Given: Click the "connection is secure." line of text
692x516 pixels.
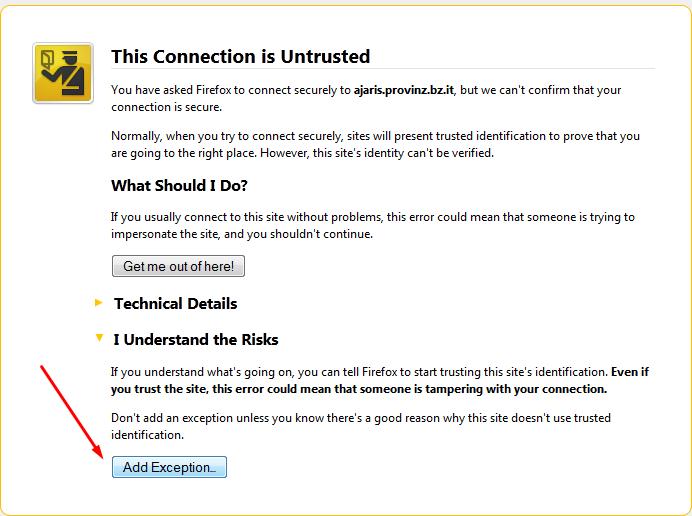Looking at the screenshot, I should point(165,106).
